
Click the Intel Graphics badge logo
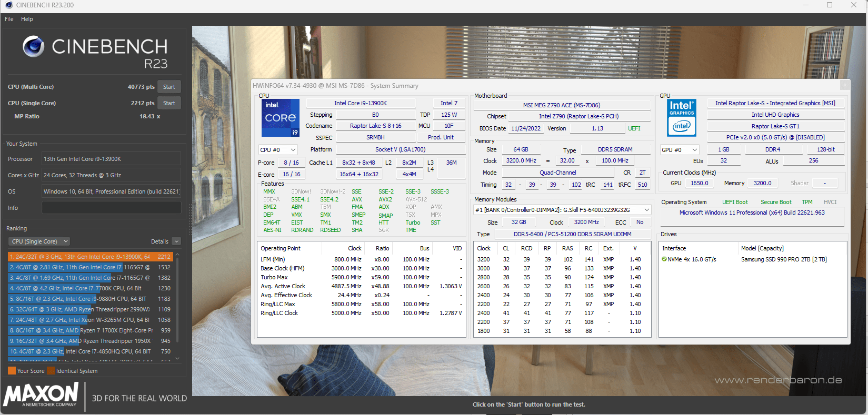[x=682, y=118]
